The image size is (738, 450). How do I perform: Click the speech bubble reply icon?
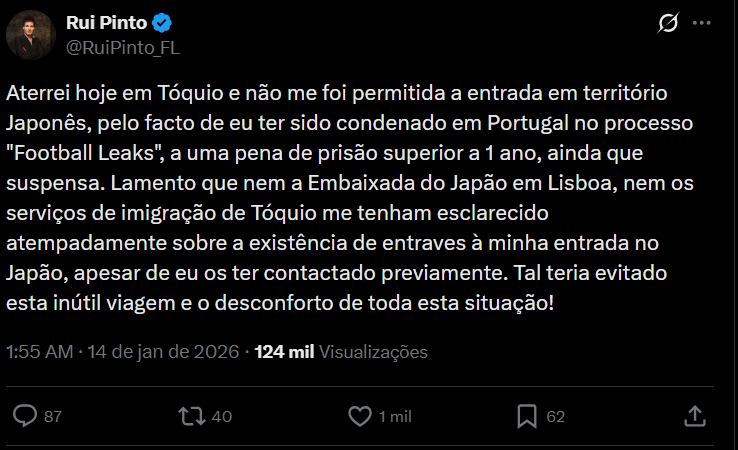tap(27, 416)
